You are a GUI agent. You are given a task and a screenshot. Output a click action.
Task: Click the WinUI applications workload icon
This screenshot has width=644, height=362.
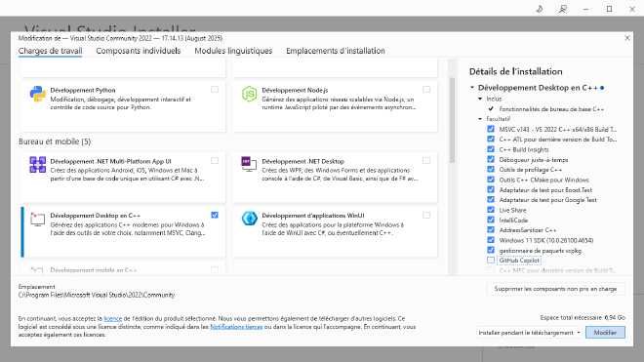[249, 219]
